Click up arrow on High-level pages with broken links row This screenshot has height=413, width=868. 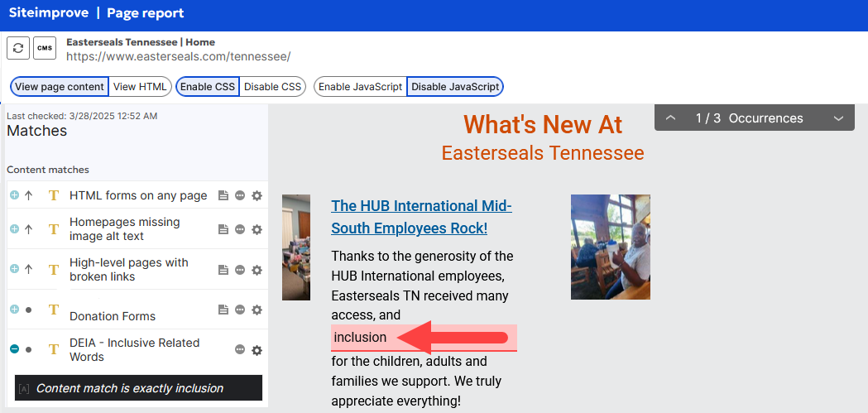(29, 270)
